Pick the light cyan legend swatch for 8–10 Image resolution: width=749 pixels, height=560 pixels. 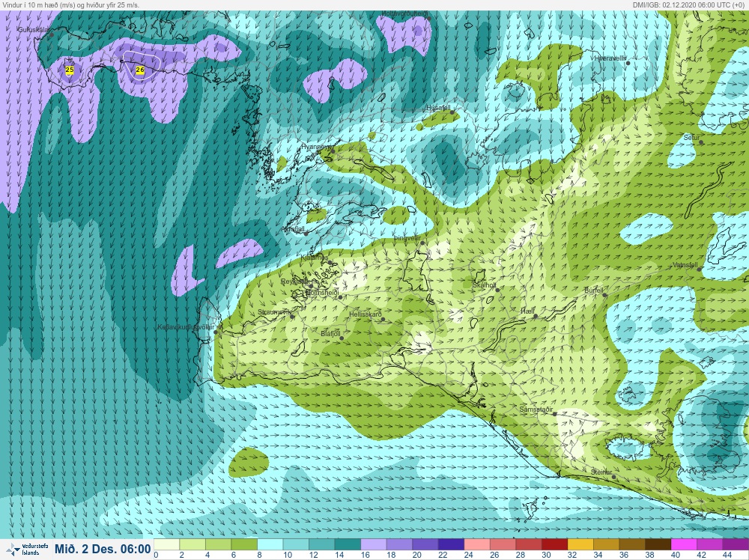coord(270,545)
